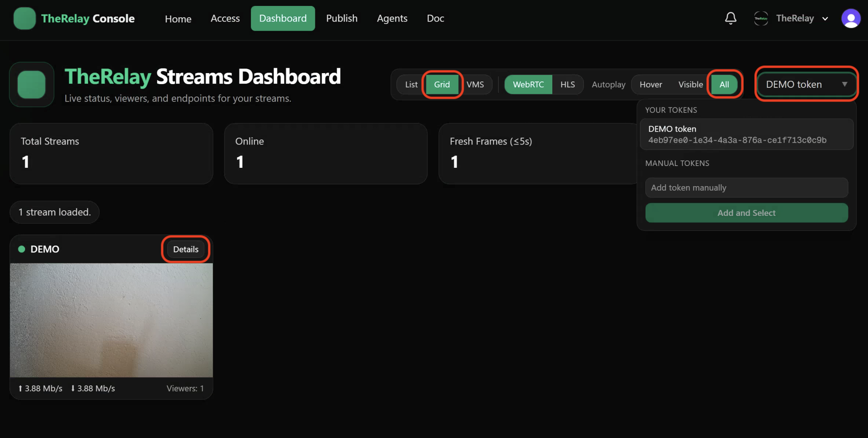This screenshot has height=438, width=868.
Task: Expand the TheRelay account chevron
Action: pos(825,19)
